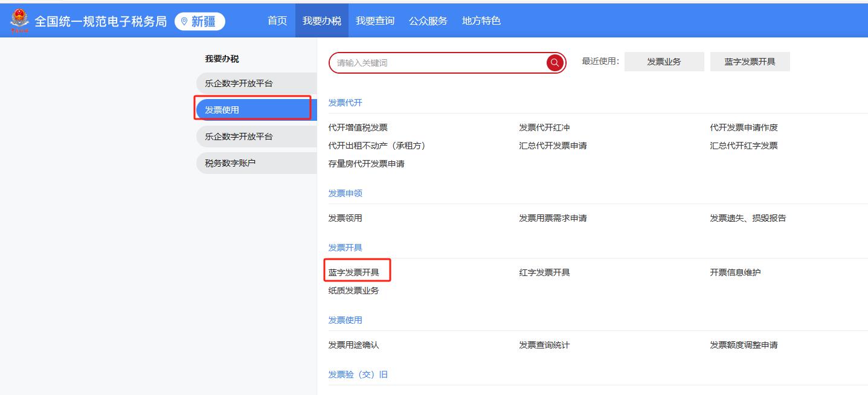Viewport: 868px width, 395px height.
Task: Open the 地方特色 tab
Action: [481, 21]
